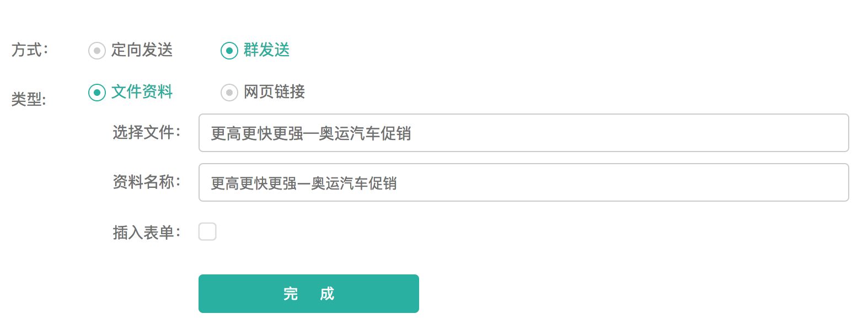The height and width of the screenshot is (335, 868).
Task: Click the 资料名称 field label
Action: 146,182
